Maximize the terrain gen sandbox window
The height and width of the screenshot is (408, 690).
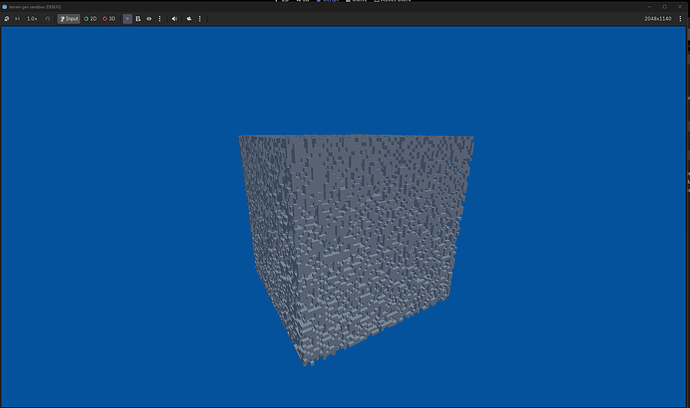(x=664, y=7)
